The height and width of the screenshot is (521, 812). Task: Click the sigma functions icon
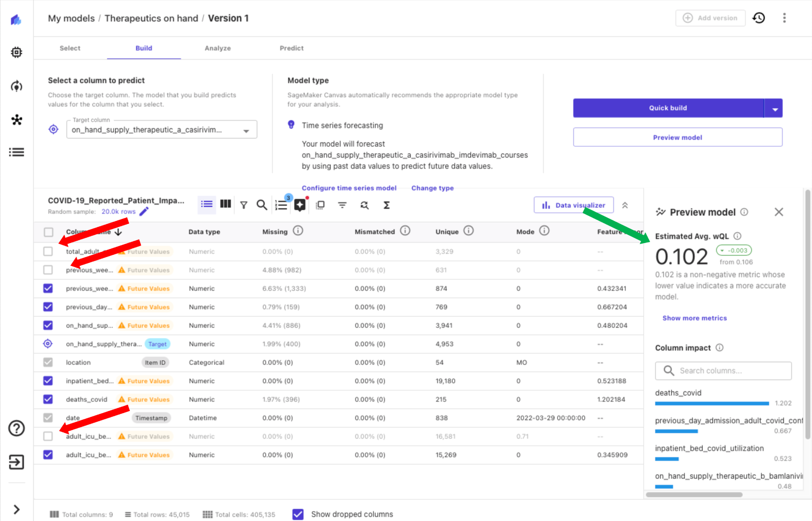(x=387, y=205)
